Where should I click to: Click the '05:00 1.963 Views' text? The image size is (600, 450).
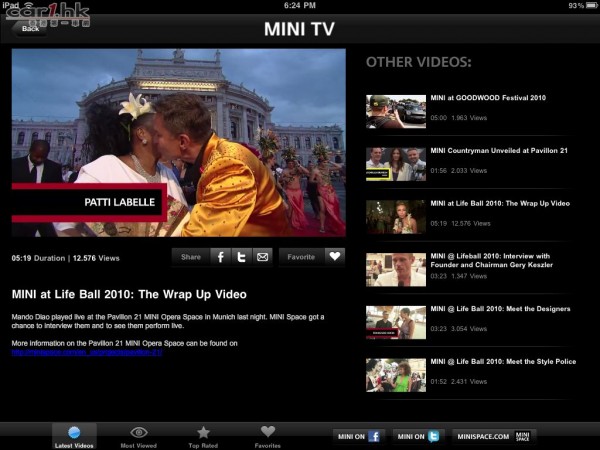459,118
